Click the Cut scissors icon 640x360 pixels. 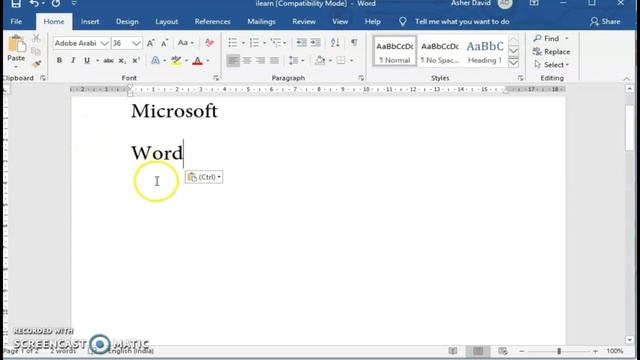(36, 39)
